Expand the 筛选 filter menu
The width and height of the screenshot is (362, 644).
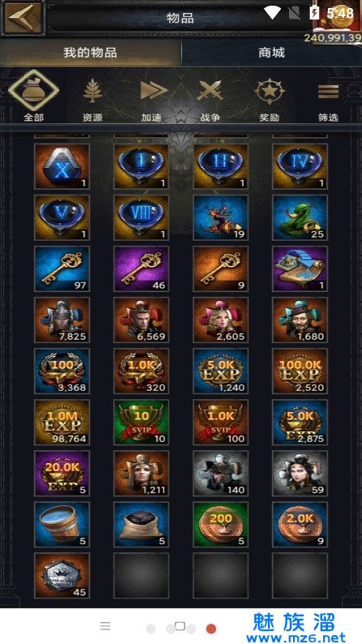click(328, 100)
